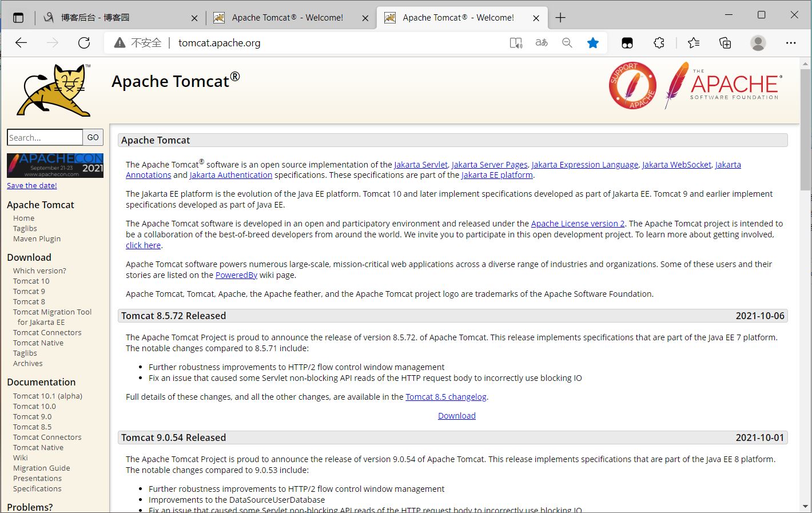Open Maven Plugin in the sidebar

37,238
